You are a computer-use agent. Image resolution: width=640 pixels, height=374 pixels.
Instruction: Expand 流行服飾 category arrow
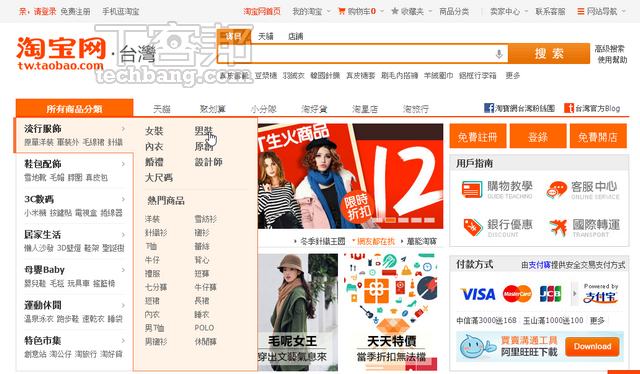point(123,129)
